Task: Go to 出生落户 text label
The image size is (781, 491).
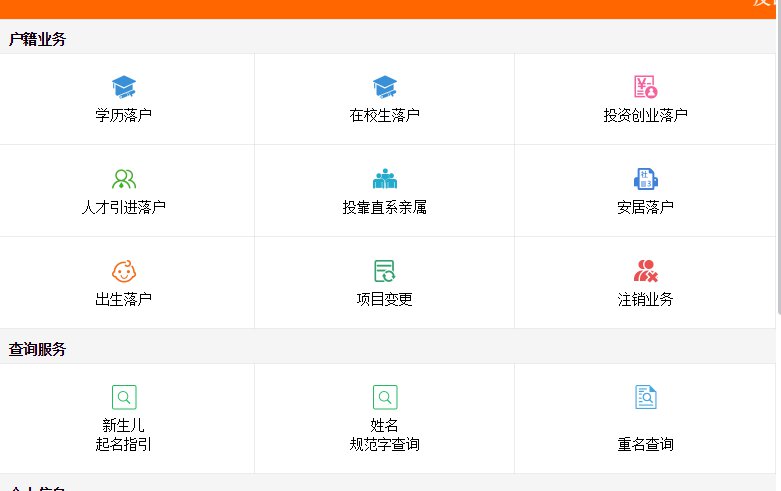Action: (124, 299)
